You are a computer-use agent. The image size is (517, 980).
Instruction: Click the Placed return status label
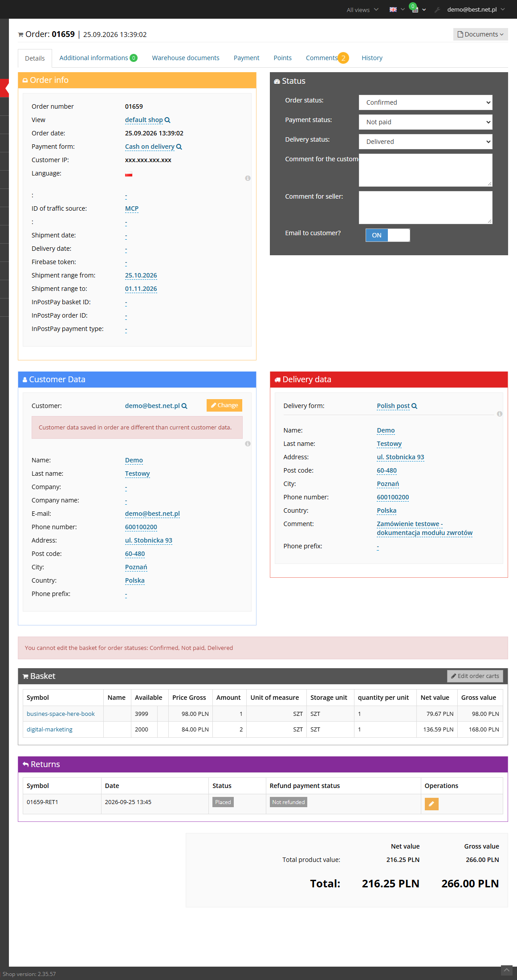223,802
